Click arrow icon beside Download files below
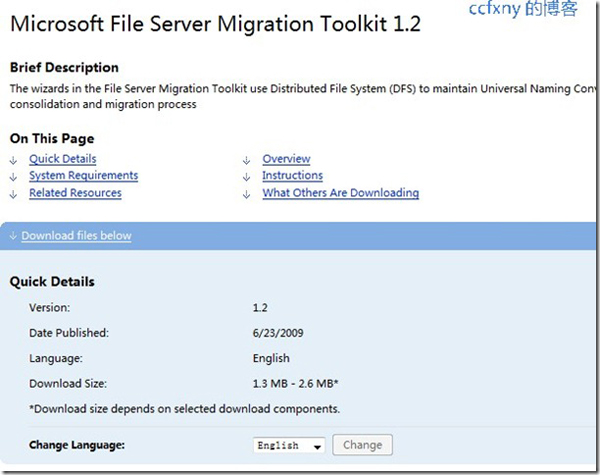600x475 pixels. 13,236
